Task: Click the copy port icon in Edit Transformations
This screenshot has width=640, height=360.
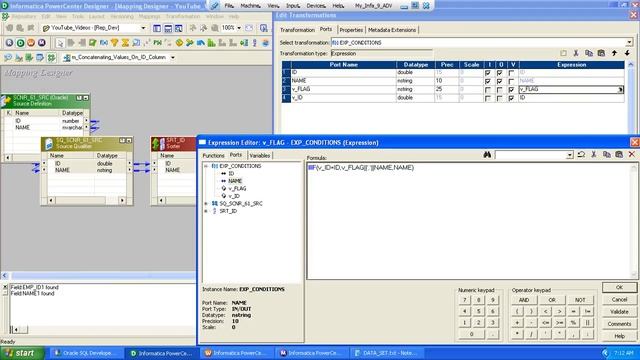Action: [x=589, y=53]
